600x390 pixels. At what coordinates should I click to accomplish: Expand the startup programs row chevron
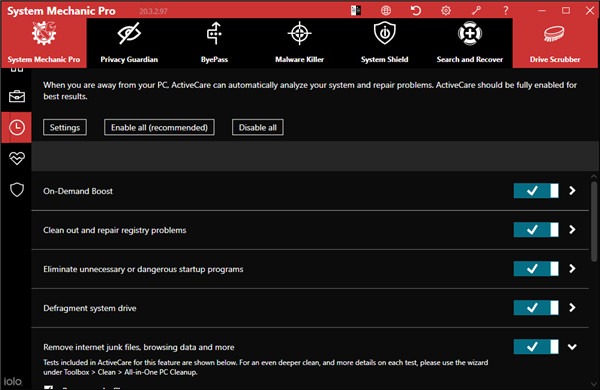(572, 269)
